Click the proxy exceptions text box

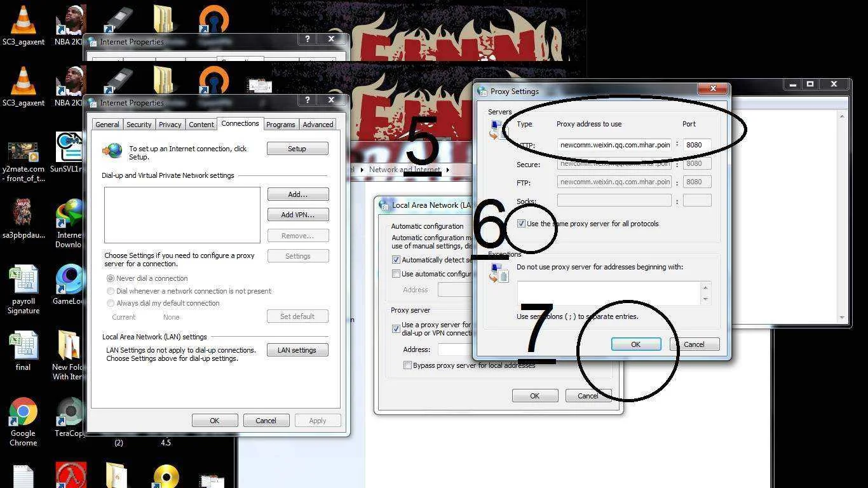click(609, 293)
